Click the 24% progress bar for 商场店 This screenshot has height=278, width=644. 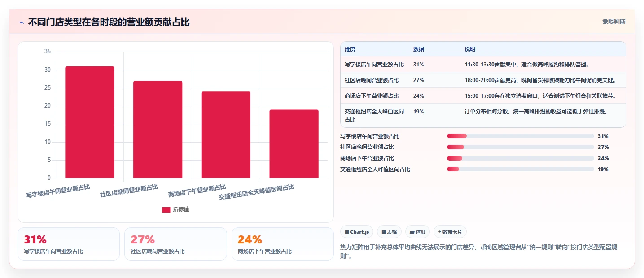point(521,158)
